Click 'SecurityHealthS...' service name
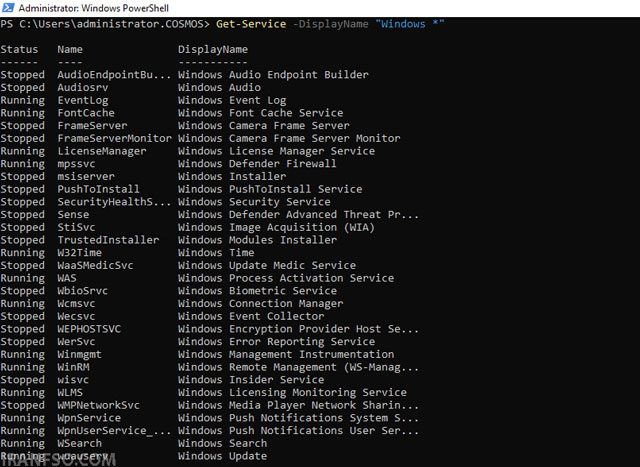Image resolution: width=640 pixels, height=467 pixels. (x=114, y=202)
